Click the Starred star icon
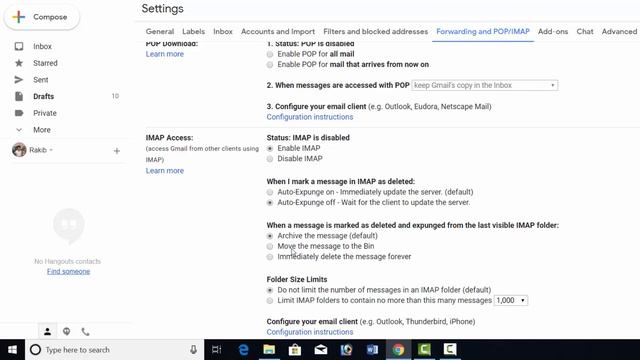The height and width of the screenshot is (360, 640). click(x=19, y=63)
